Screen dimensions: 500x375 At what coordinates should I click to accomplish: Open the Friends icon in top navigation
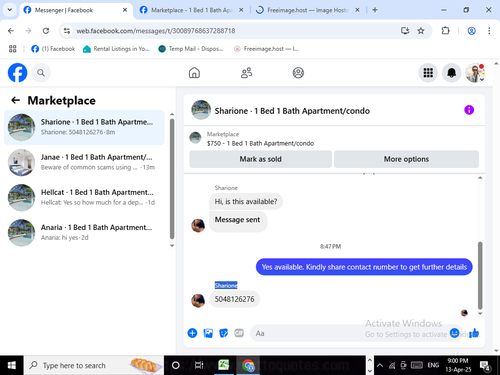[246, 73]
